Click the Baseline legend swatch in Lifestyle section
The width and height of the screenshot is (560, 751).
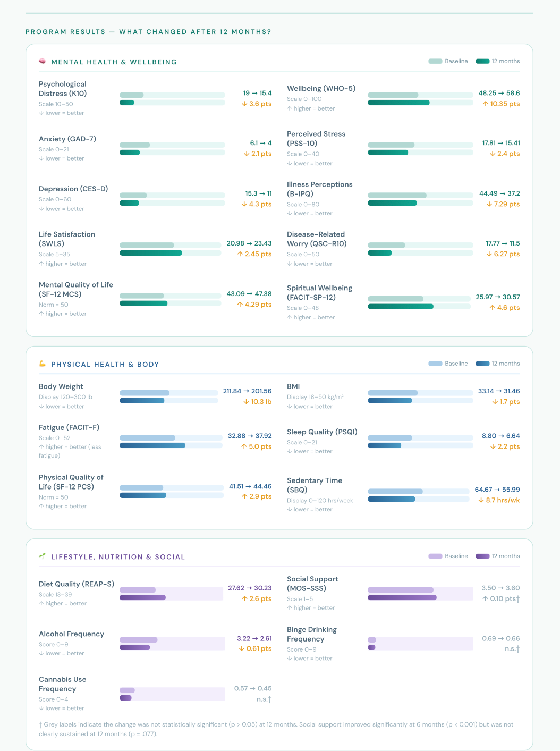point(435,556)
